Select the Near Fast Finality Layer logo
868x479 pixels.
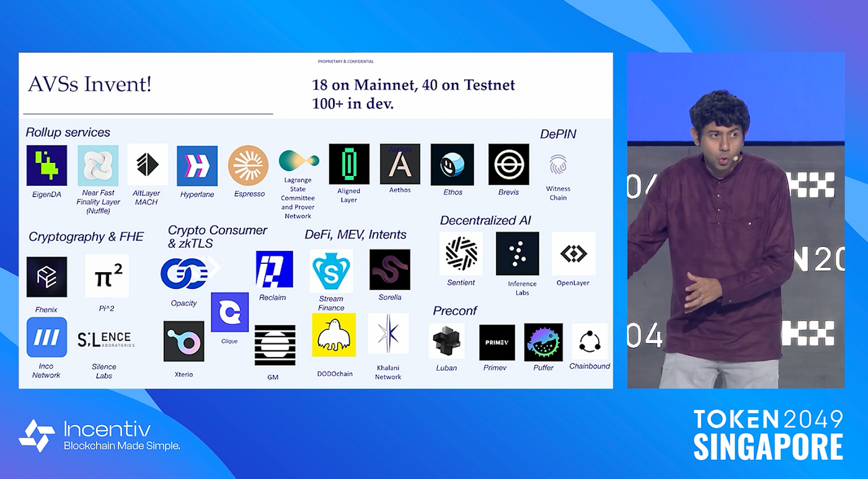pyautogui.click(x=98, y=165)
